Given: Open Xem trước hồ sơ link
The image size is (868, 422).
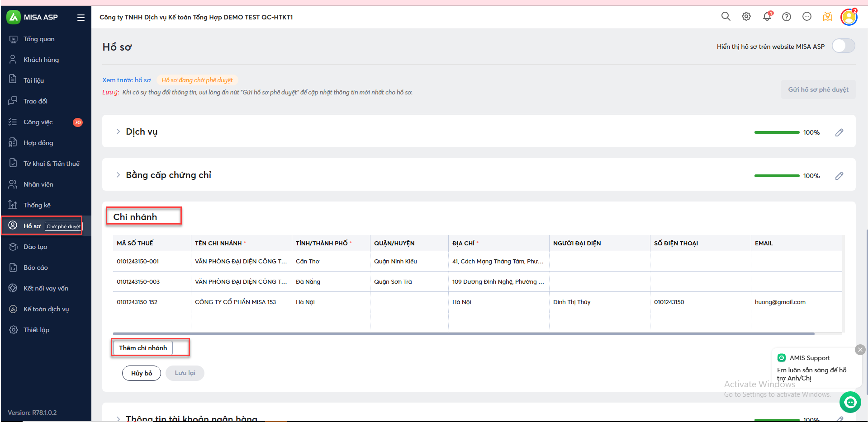Looking at the screenshot, I should coord(127,80).
